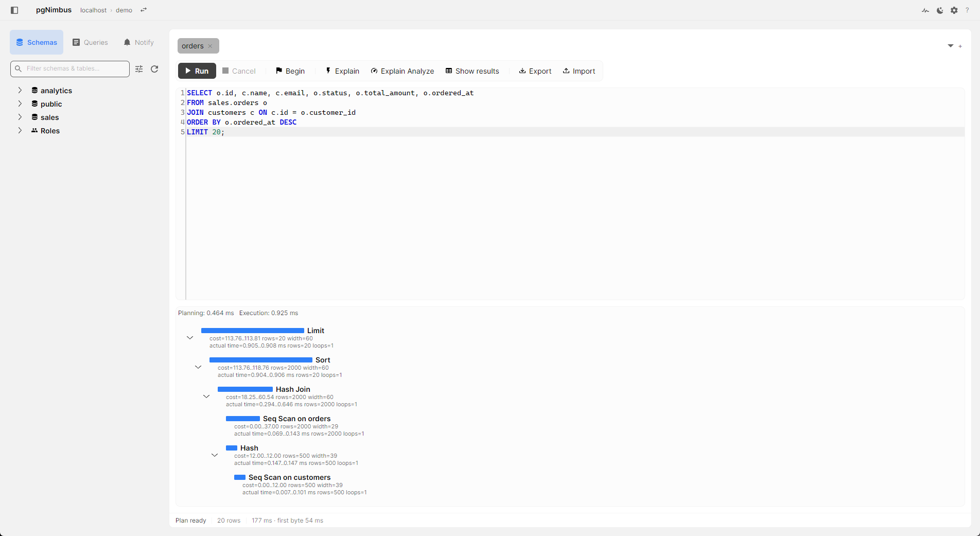Screen dimensions: 980x536
Task: Begin a transaction
Action: (x=290, y=71)
